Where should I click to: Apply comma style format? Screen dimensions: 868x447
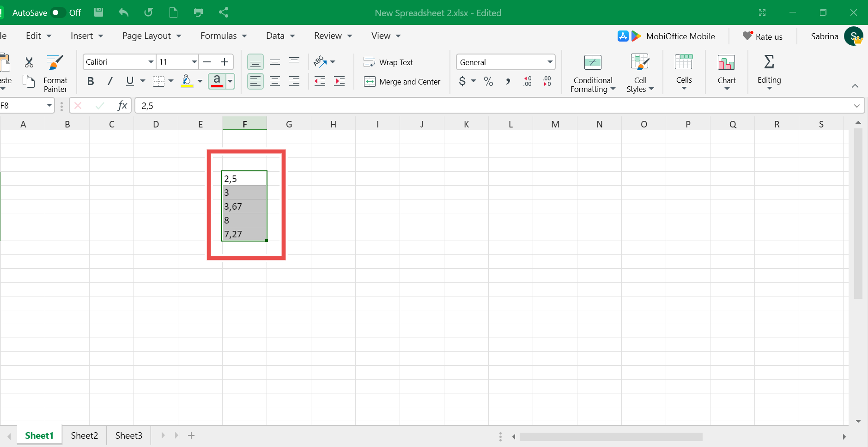(x=508, y=82)
